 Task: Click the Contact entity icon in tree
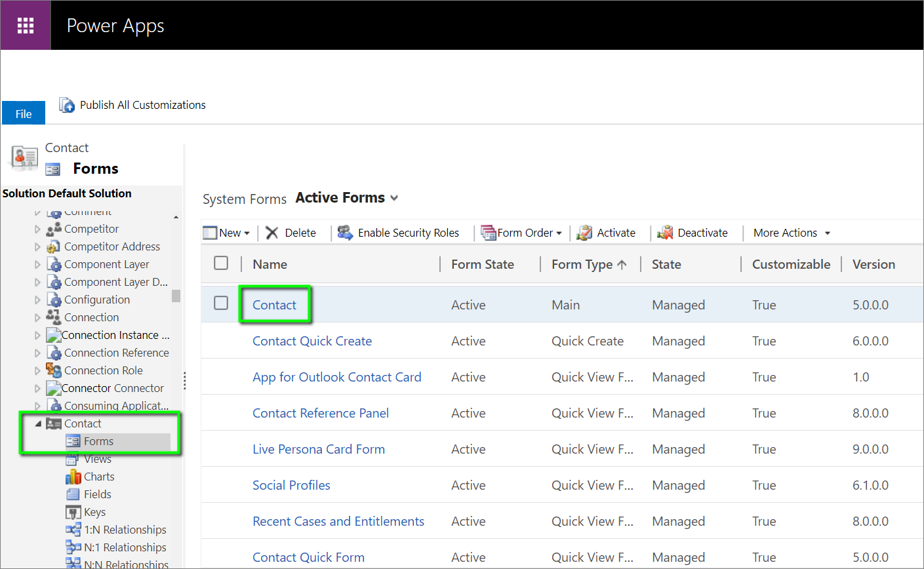click(x=54, y=423)
